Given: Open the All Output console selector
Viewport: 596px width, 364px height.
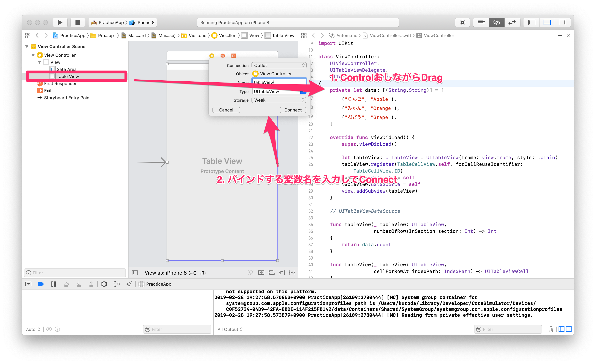Looking at the screenshot, I should pyautogui.click(x=230, y=329).
